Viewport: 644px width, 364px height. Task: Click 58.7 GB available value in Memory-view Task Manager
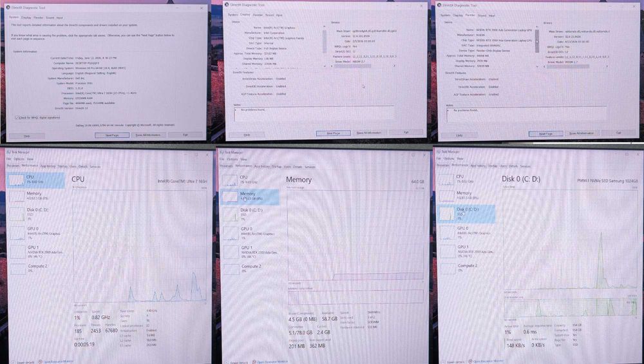pos(329,319)
